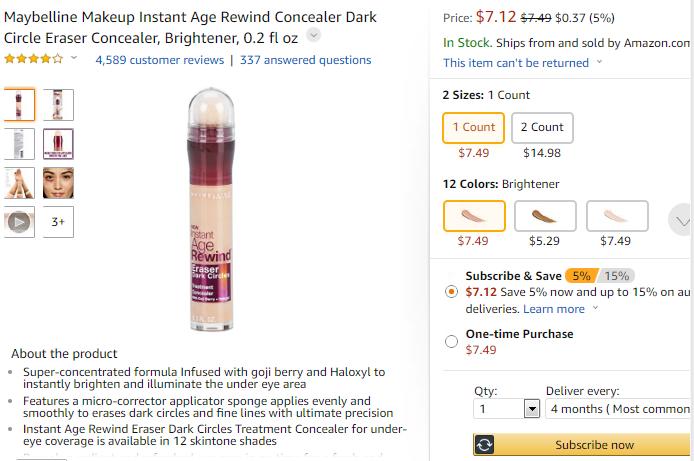
Task: Show more colors with the swatch arrow
Action: pos(681,221)
